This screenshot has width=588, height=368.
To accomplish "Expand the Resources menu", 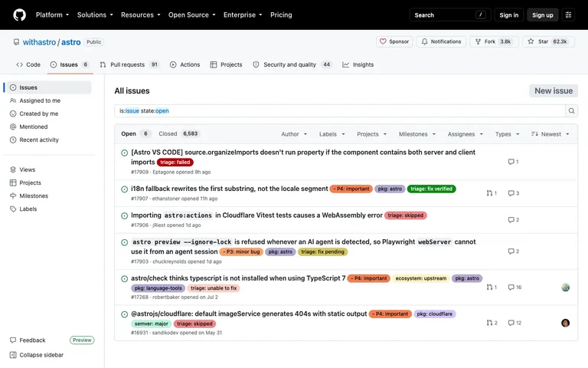I will pyautogui.click(x=141, y=15).
